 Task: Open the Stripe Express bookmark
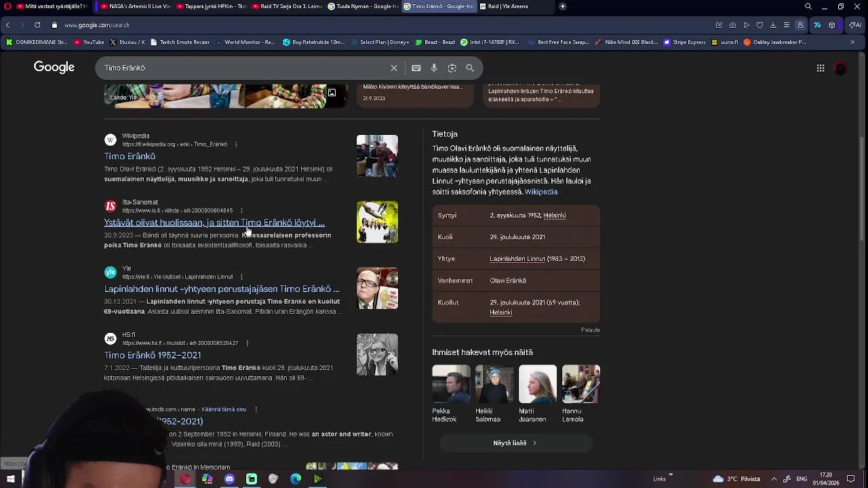tap(685, 42)
